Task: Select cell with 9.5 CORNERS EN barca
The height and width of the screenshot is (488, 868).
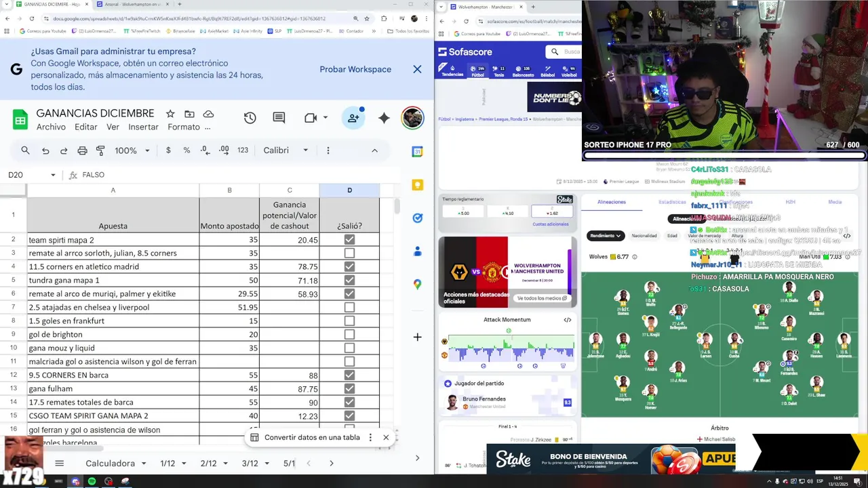Action: point(113,375)
